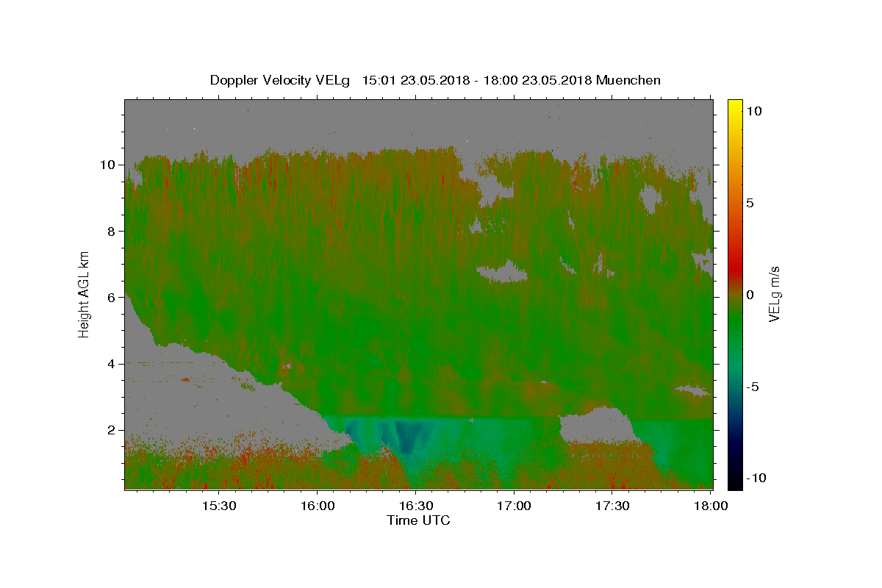Click the Time UTC axis title
The height and width of the screenshot is (588, 882).
click(418, 520)
